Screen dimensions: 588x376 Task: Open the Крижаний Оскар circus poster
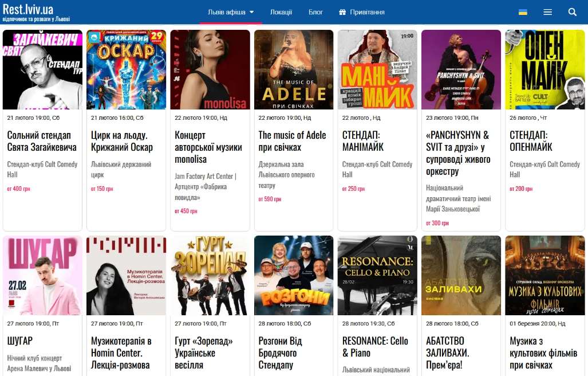point(126,70)
